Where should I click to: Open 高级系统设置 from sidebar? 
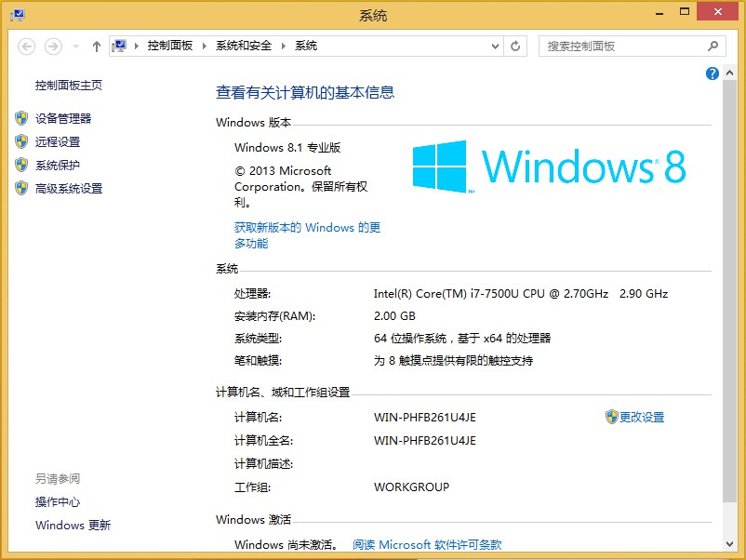coord(69,189)
